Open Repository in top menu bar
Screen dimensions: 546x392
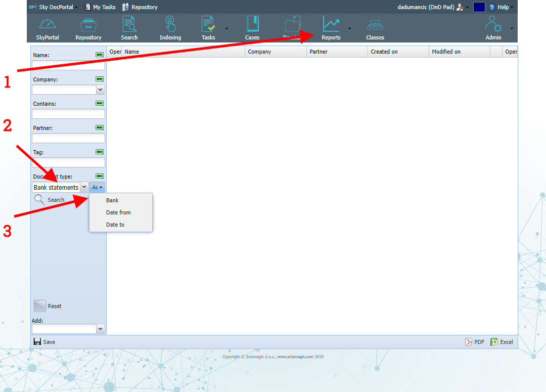(140, 7)
